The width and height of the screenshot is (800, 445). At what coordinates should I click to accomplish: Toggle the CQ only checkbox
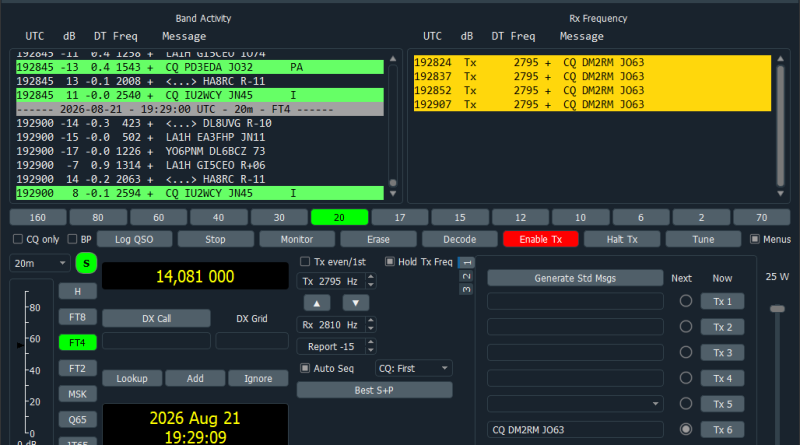click(18, 239)
